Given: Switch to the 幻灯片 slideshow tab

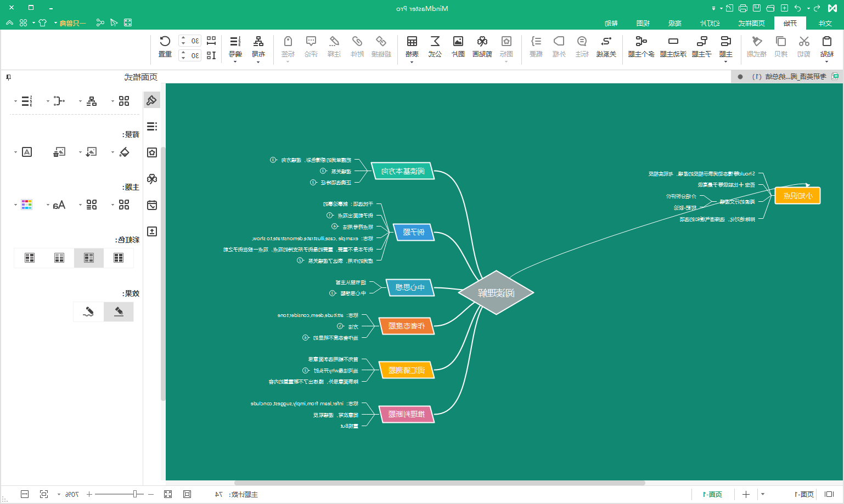Looking at the screenshot, I should pyautogui.click(x=710, y=23).
